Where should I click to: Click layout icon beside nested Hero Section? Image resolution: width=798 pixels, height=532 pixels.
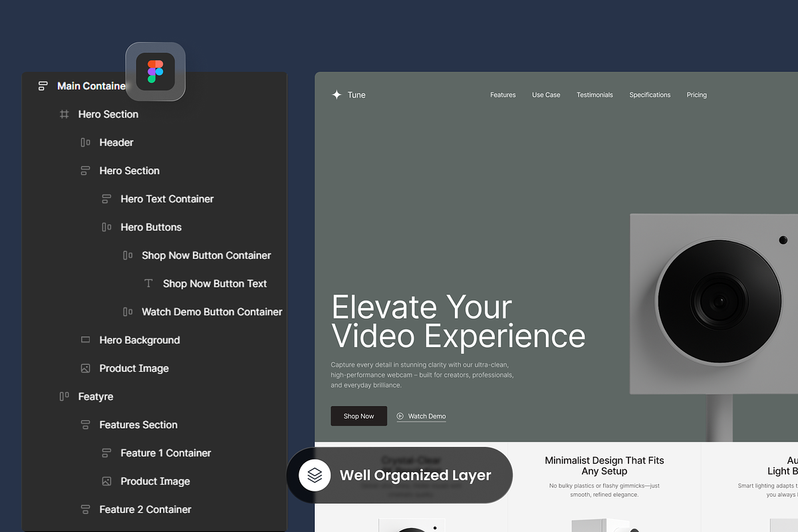coord(85,171)
